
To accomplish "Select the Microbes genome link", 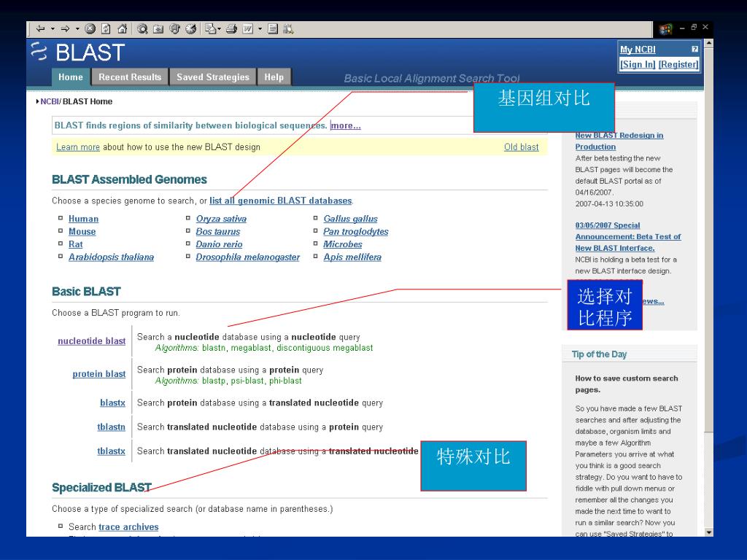I will click(343, 244).
